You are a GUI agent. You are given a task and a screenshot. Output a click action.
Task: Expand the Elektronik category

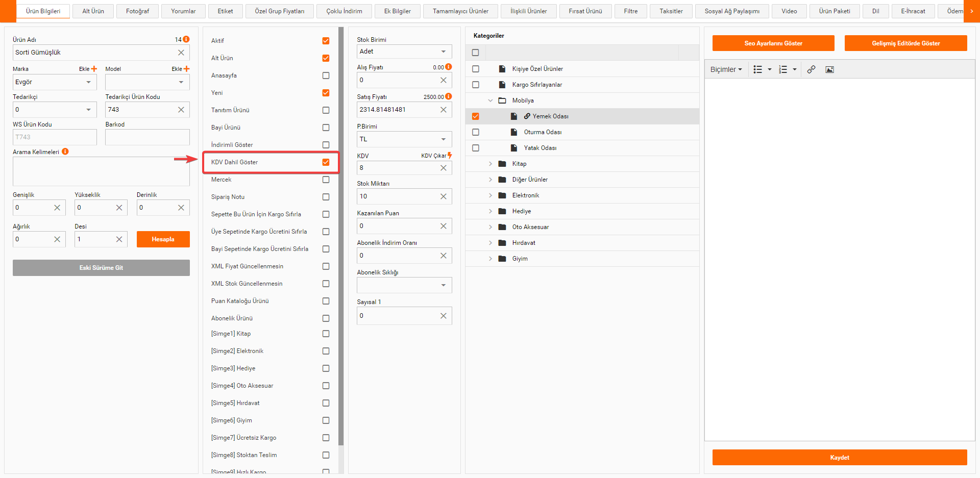click(x=491, y=195)
